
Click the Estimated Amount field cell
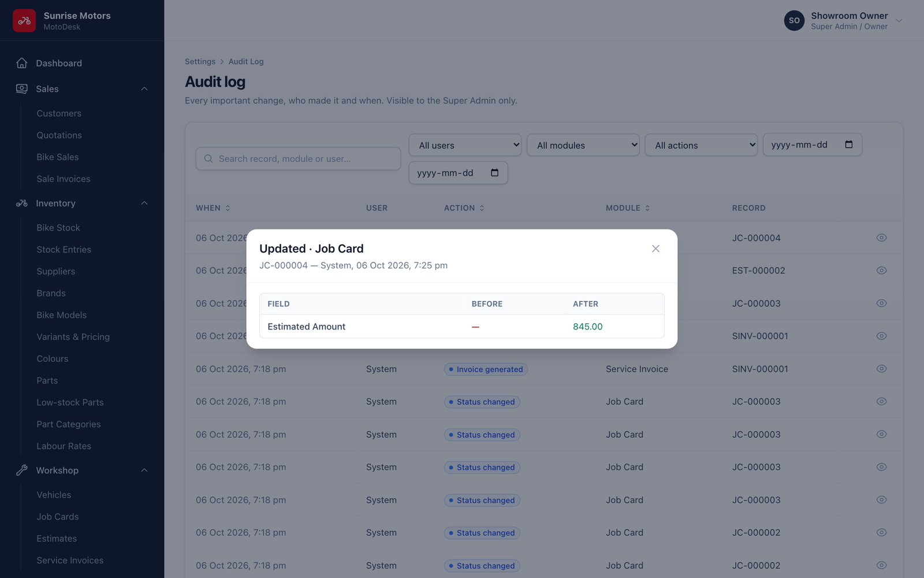306,327
